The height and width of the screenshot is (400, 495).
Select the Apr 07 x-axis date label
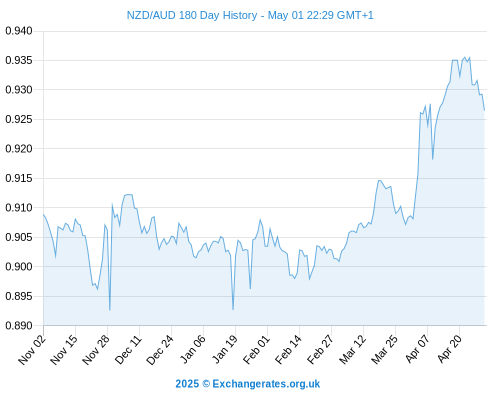(417, 350)
